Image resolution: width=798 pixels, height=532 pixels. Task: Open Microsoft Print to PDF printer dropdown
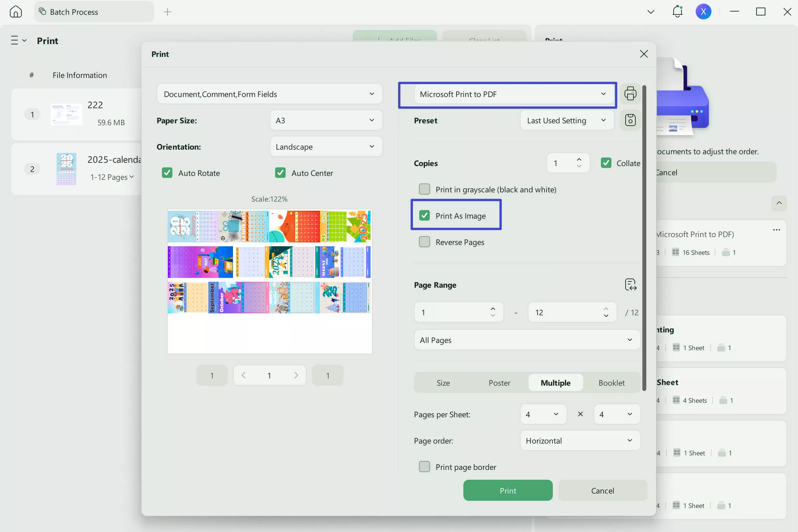(513, 94)
